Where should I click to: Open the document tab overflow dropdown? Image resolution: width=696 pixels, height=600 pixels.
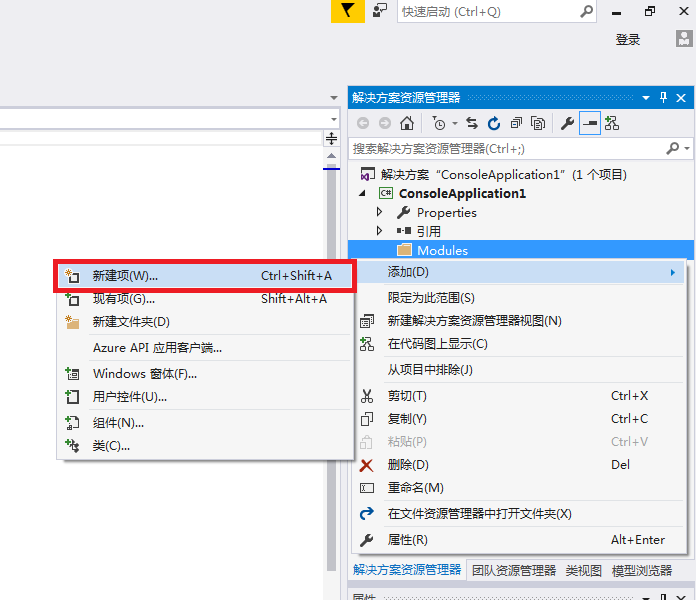pyautogui.click(x=334, y=97)
